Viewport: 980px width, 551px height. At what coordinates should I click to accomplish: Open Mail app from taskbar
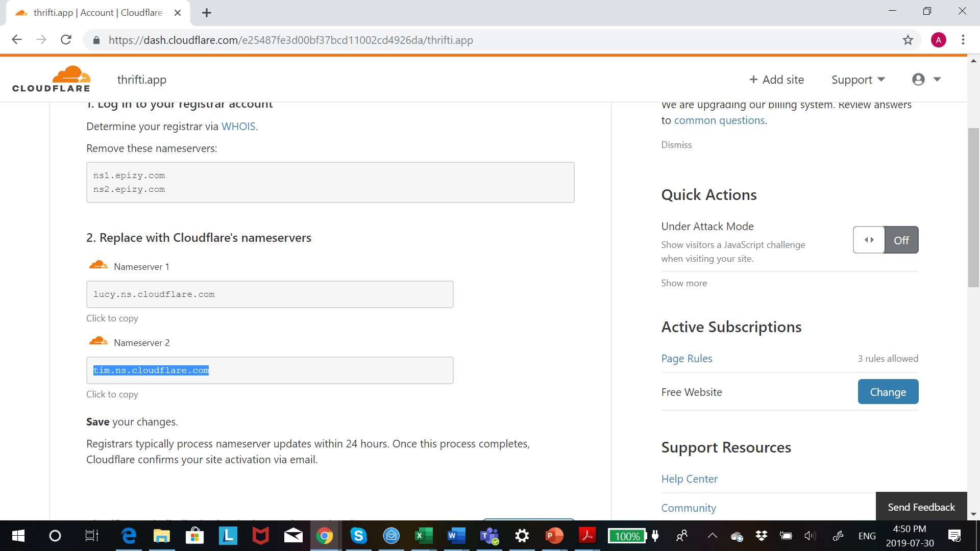point(293,536)
